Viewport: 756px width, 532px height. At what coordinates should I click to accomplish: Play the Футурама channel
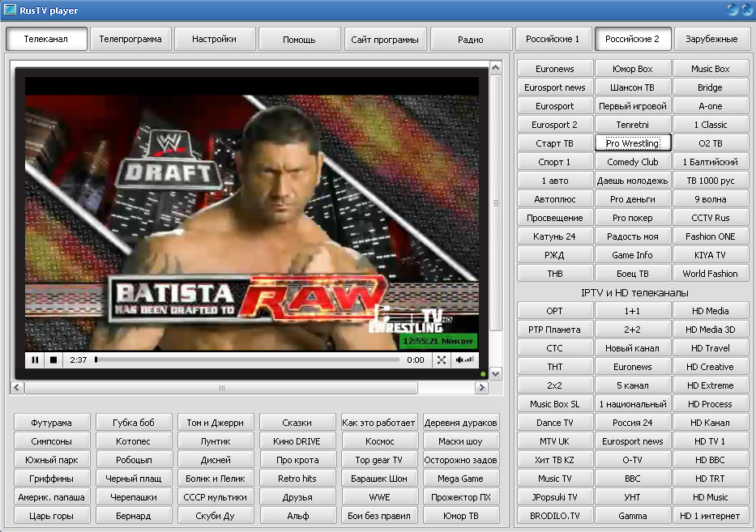point(51,423)
